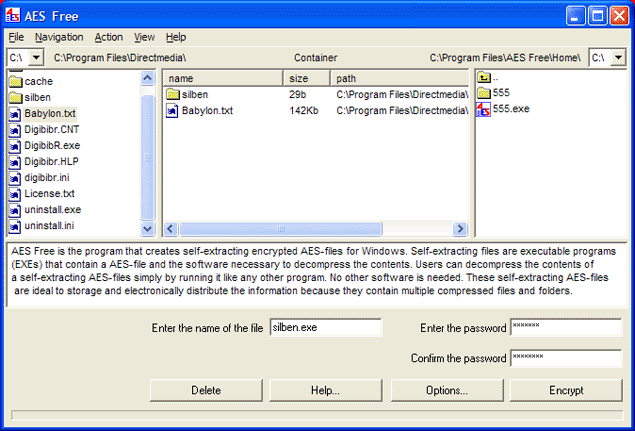Select the 555.exe AES archive icon
Image resolution: width=635 pixels, height=431 pixels.
coord(483,109)
